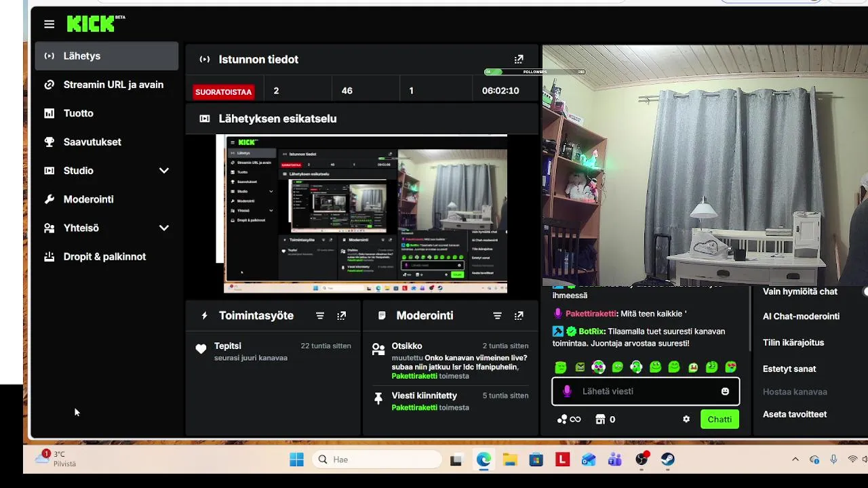Open Saavutukset in the sidebar
This screenshot has height=488, width=868.
coord(106,142)
